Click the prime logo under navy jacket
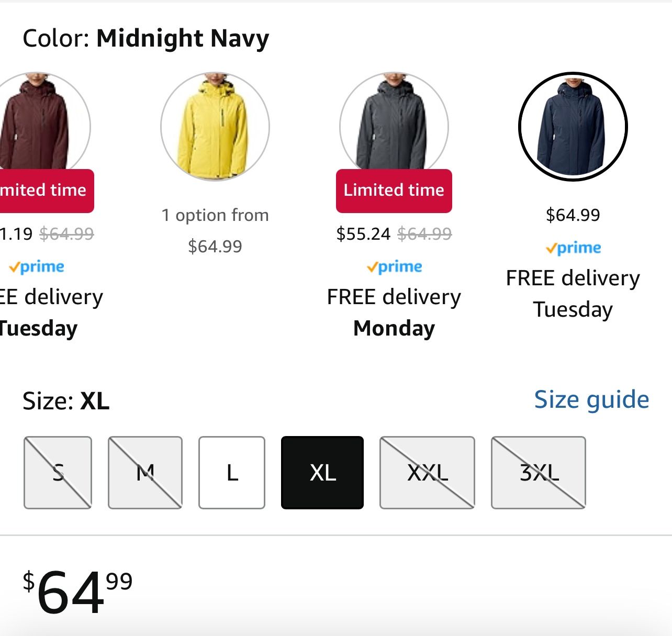Image resolution: width=672 pixels, height=636 pixels. point(573,248)
